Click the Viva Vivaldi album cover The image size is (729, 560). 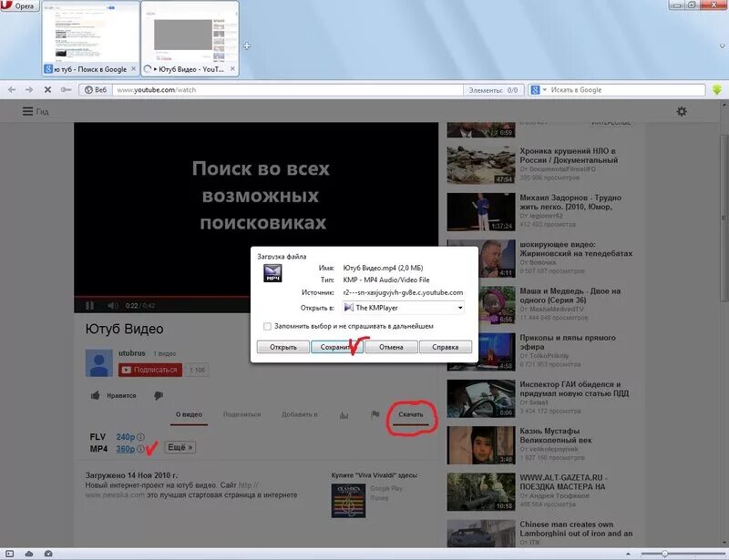[348, 501]
